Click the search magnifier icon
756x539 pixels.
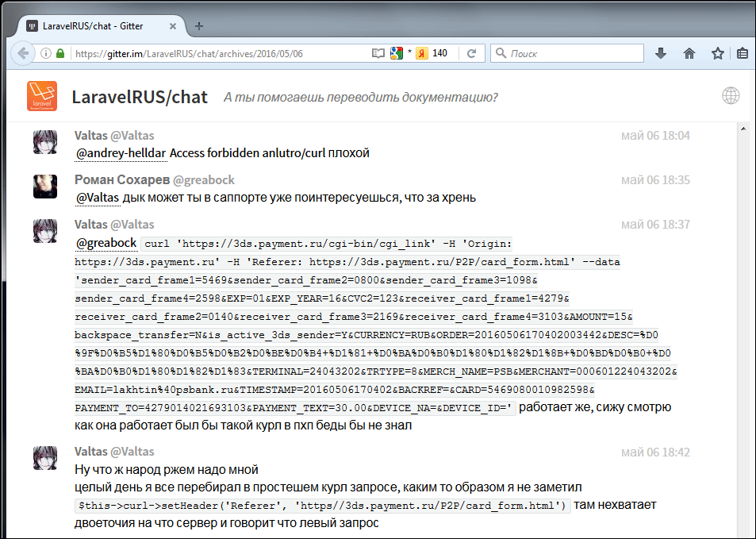501,53
